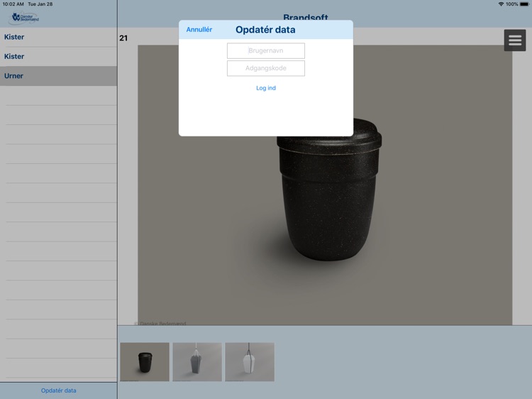Viewport: 532px width, 399px height.
Task: Click the Log ind link
Action: click(266, 88)
